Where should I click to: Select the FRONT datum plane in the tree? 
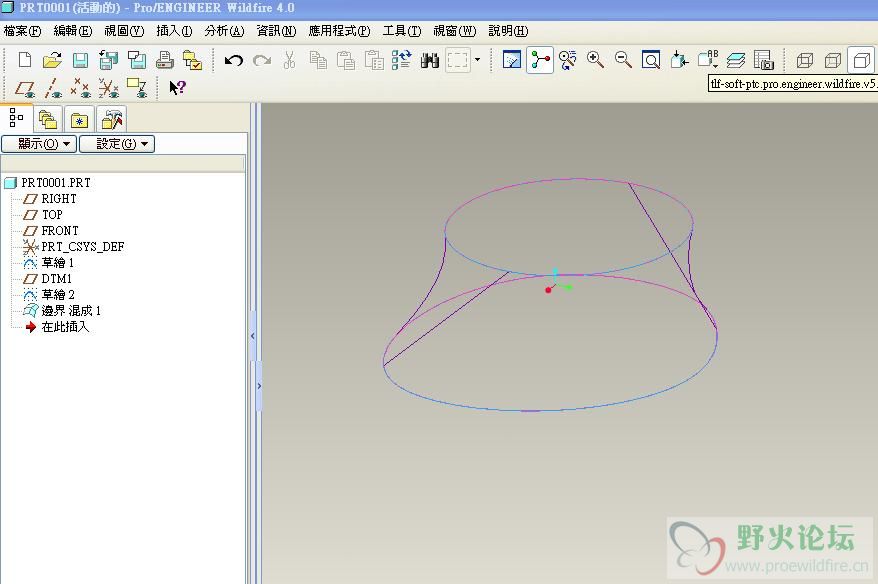click(x=51, y=231)
